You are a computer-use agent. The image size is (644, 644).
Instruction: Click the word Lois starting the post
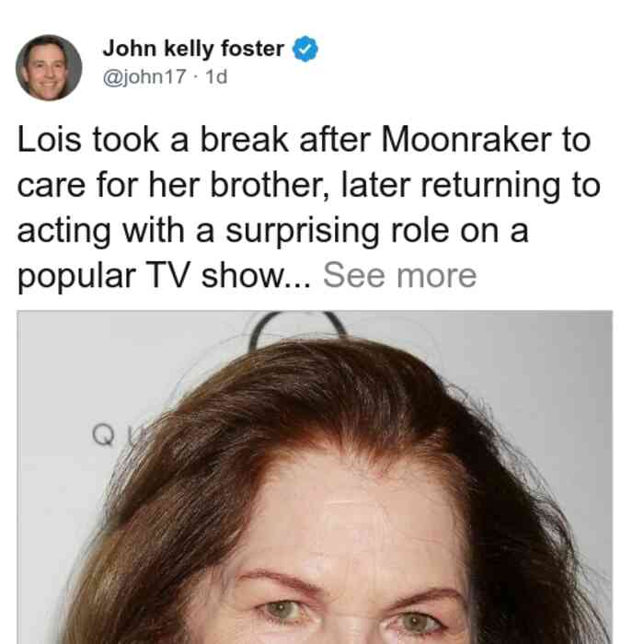tap(50, 140)
